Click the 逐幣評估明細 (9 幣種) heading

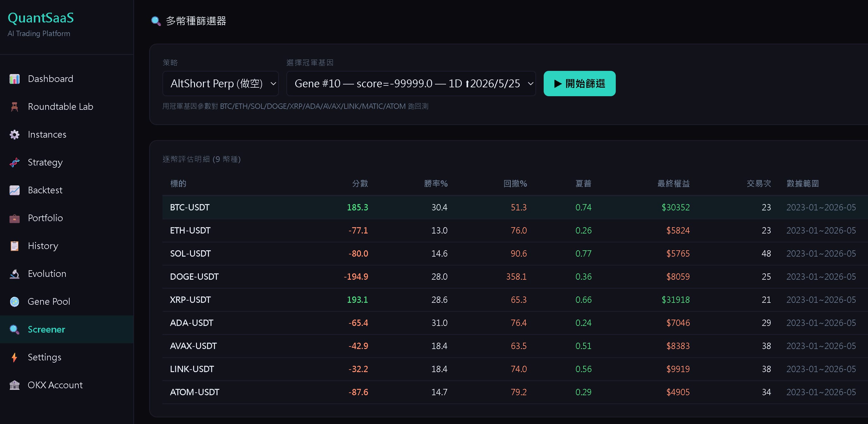pos(202,159)
